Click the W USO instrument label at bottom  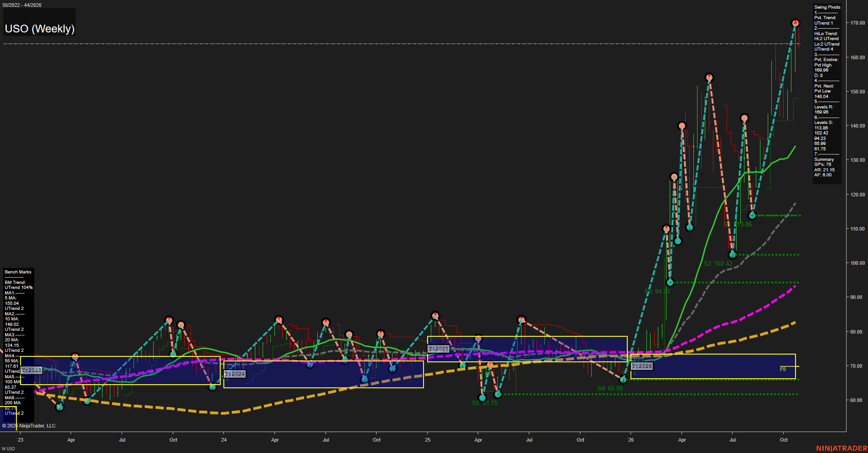click(8, 449)
